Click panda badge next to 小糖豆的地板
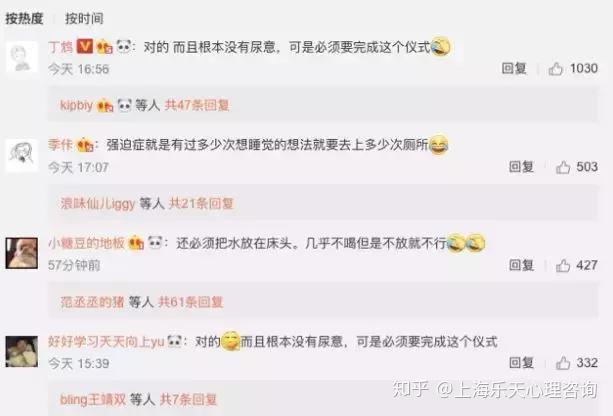 pyautogui.click(x=155, y=242)
